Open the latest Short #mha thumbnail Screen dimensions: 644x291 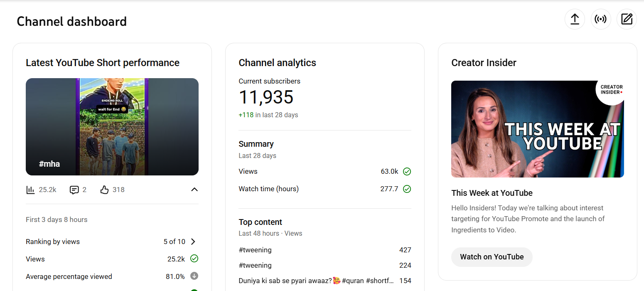(112, 127)
